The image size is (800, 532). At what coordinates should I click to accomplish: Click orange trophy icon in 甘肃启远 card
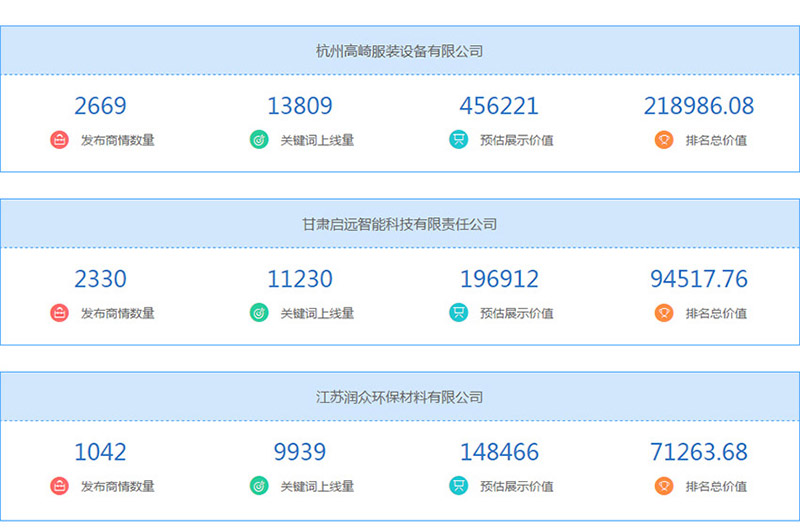click(x=664, y=313)
